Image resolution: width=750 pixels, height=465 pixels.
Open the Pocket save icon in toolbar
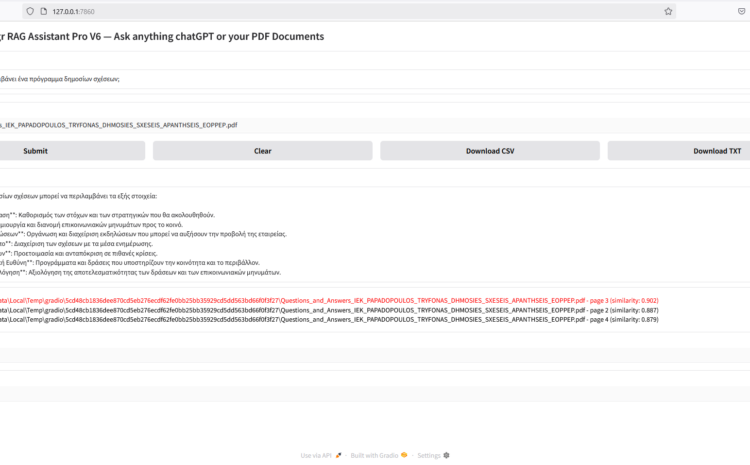pyautogui.click(x=741, y=11)
